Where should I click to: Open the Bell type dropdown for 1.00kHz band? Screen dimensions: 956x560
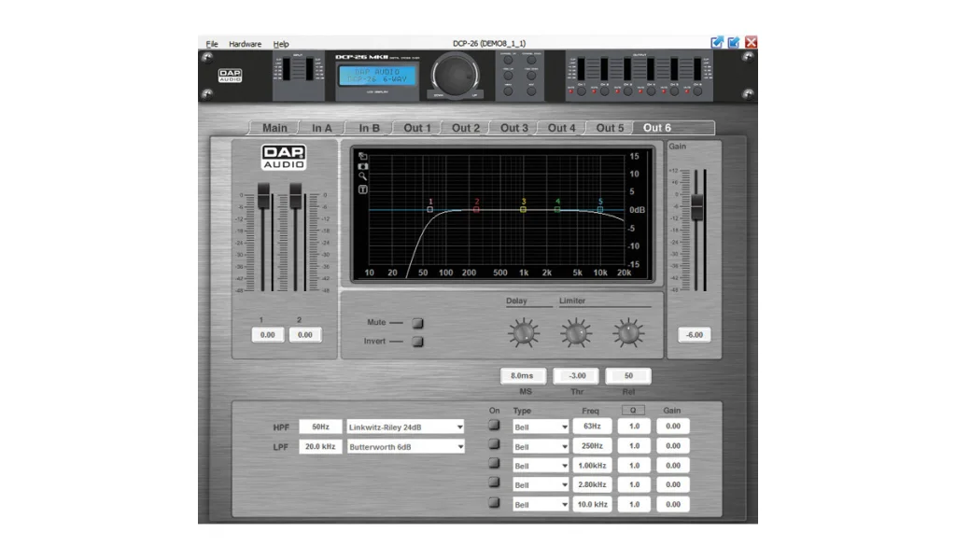coord(541,466)
